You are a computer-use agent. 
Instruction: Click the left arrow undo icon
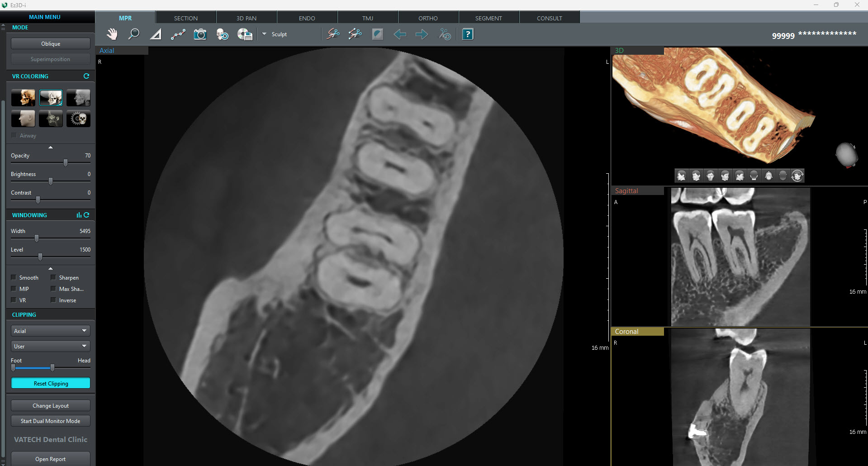[x=399, y=34]
